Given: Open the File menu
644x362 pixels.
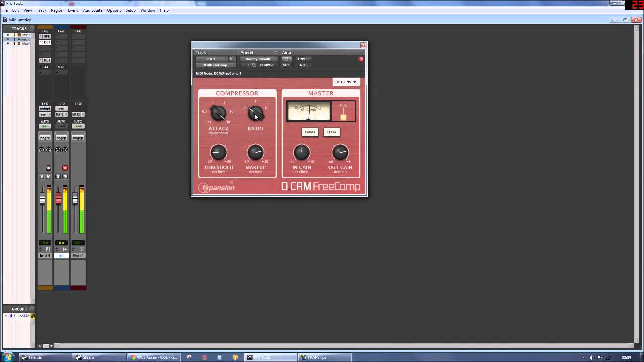Looking at the screenshot, I should tap(4, 10).
